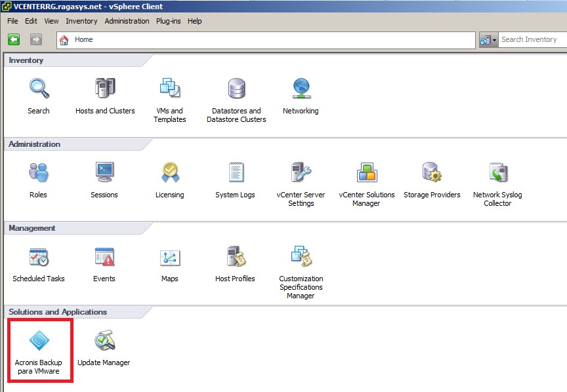The width and height of the screenshot is (567, 392).
Task: Open the File menu
Action: click(x=12, y=21)
